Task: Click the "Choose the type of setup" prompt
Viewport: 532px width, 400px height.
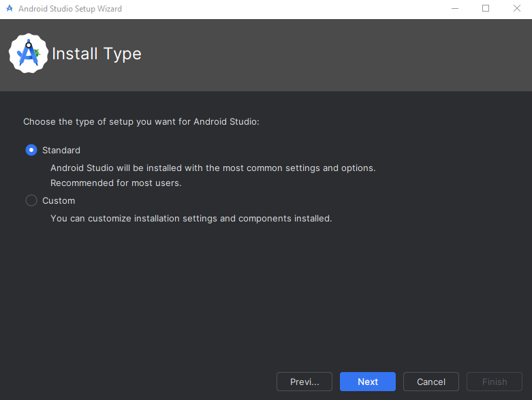Action: coord(141,122)
